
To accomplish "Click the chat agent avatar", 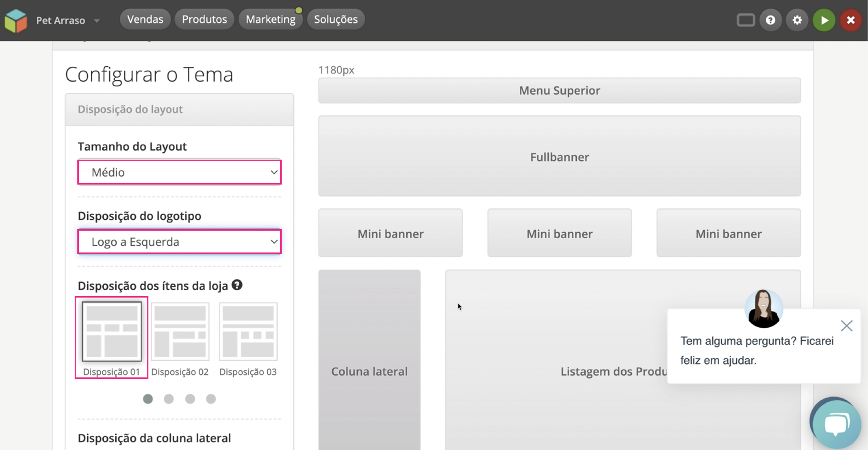I will point(764,308).
